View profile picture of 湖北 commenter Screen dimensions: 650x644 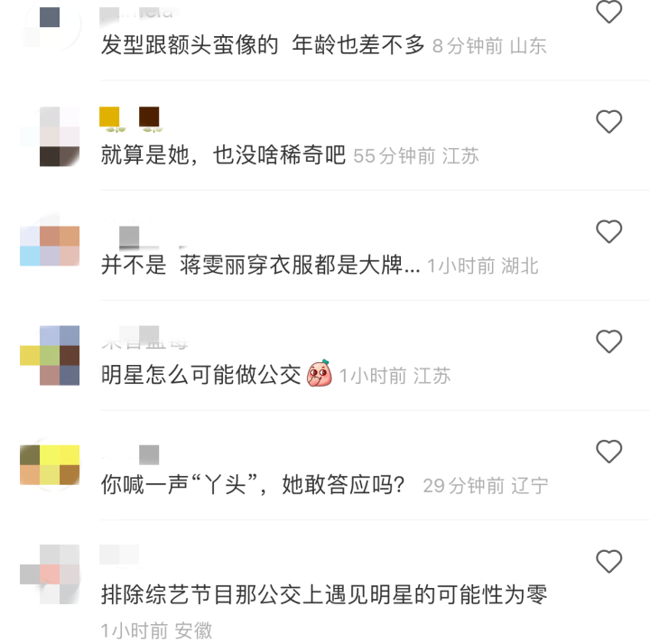[50, 246]
